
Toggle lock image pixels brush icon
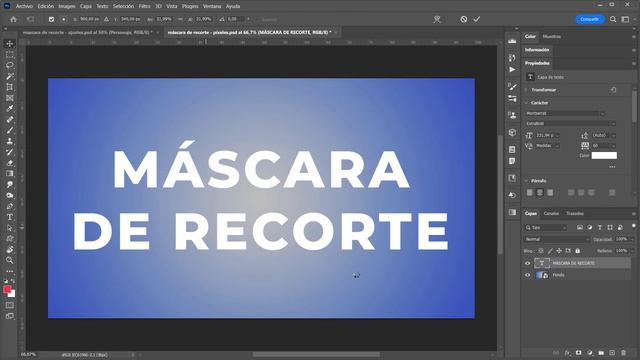pos(550,251)
